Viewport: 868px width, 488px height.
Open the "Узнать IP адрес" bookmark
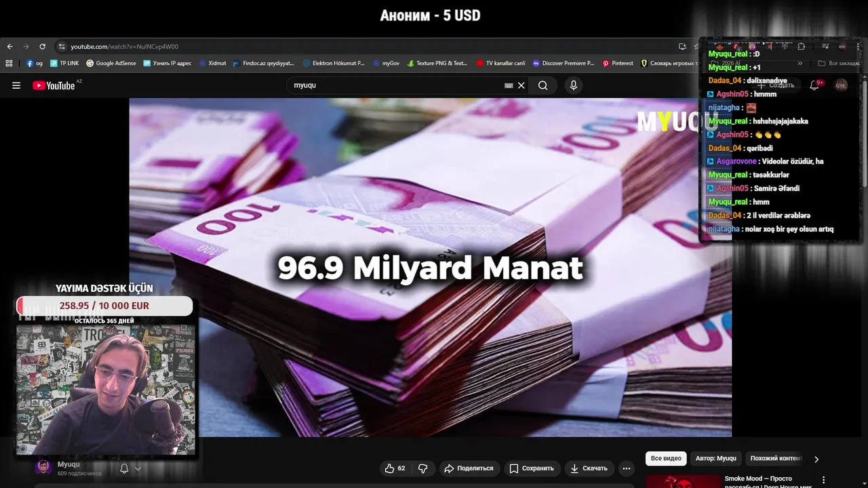click(x=167, y=63)
